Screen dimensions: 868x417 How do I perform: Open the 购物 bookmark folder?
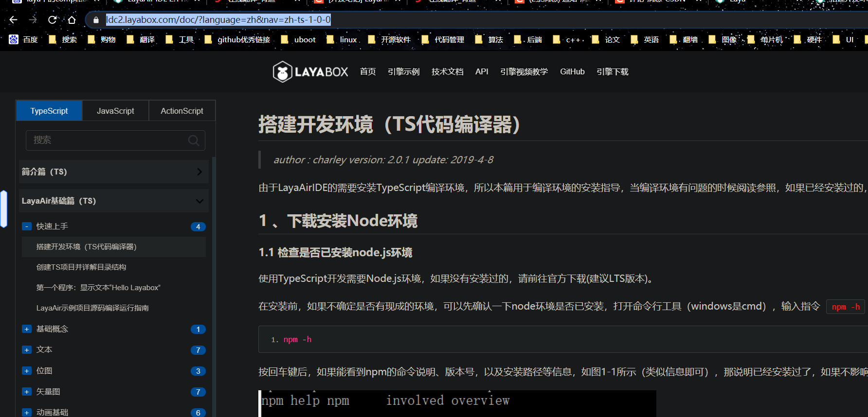(102, 39)
